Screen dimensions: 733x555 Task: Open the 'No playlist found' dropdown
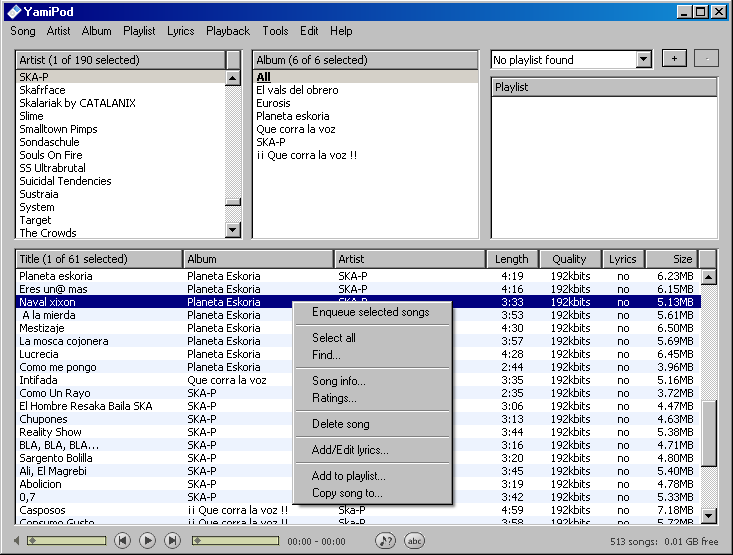[643, 60]
